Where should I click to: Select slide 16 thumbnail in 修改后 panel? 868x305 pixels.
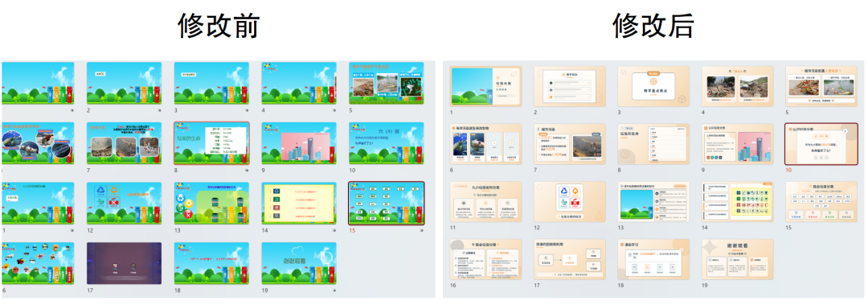(x=485, y=259)
